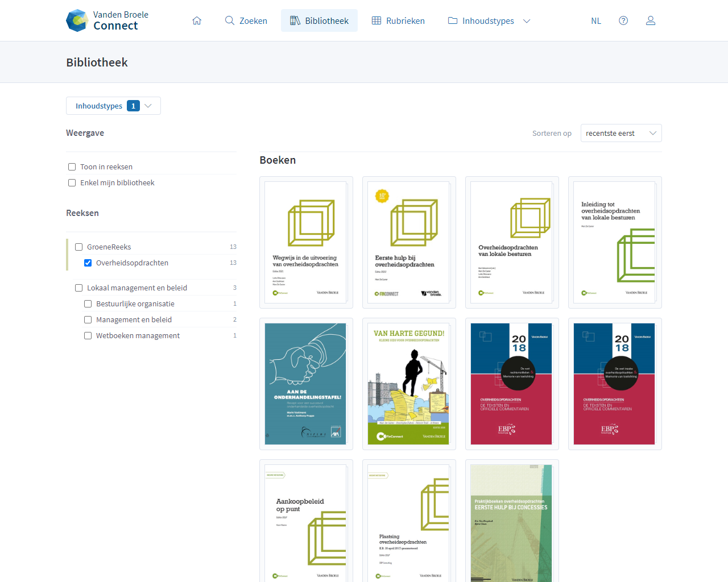Click the 'Management en beleid' label
728x582 pixels.
click(134, 319)
